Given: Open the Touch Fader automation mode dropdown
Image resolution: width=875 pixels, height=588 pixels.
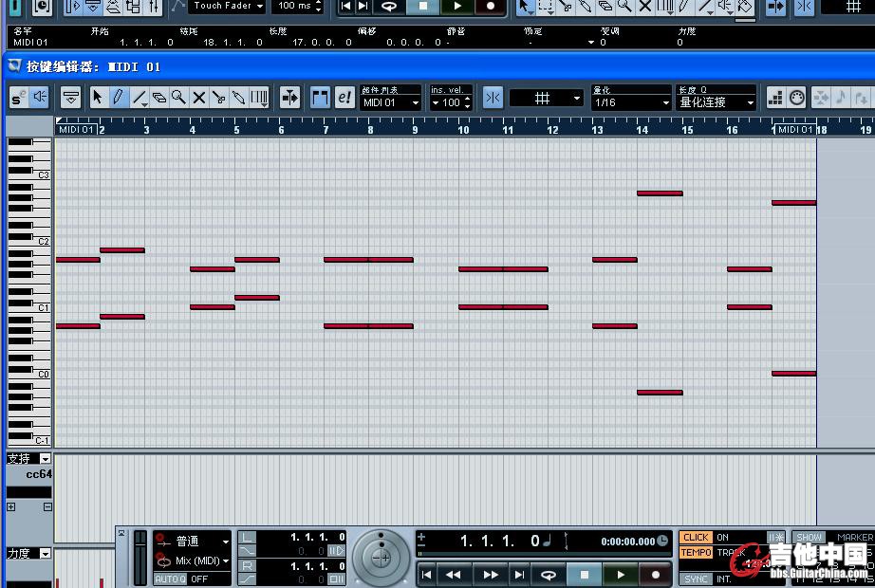Looking at the screenshot, I should click(x=227, y=6).
